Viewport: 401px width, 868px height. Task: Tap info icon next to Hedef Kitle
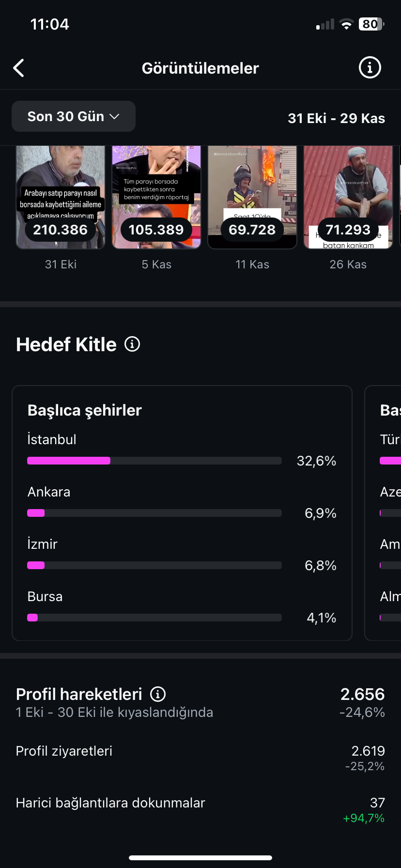132,344
